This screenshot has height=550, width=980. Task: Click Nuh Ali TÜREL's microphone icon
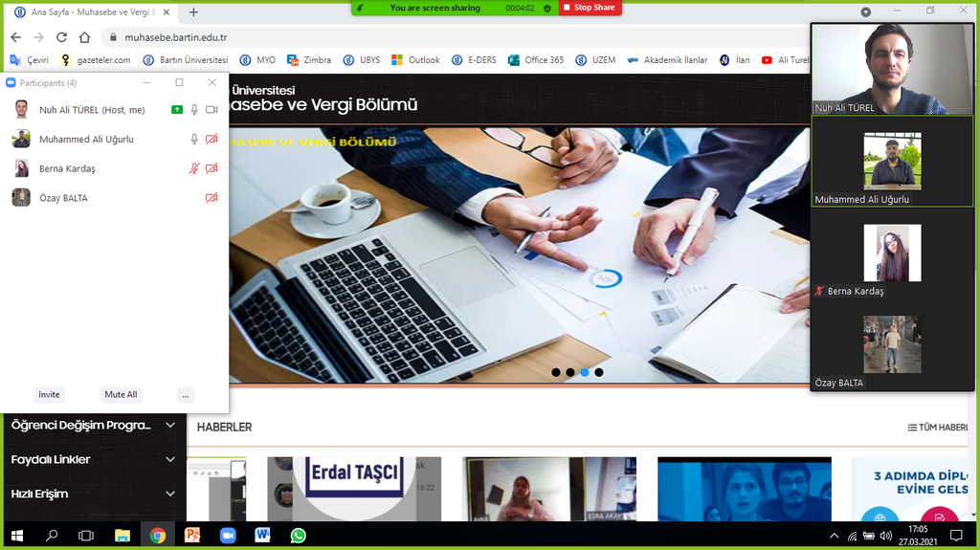click(194, 110)
